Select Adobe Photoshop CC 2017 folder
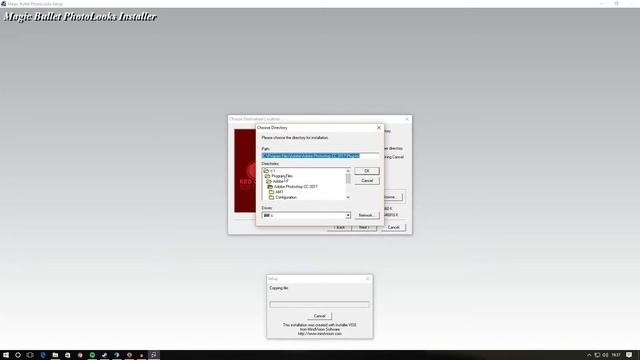The image size is (640, 360). 293,187
